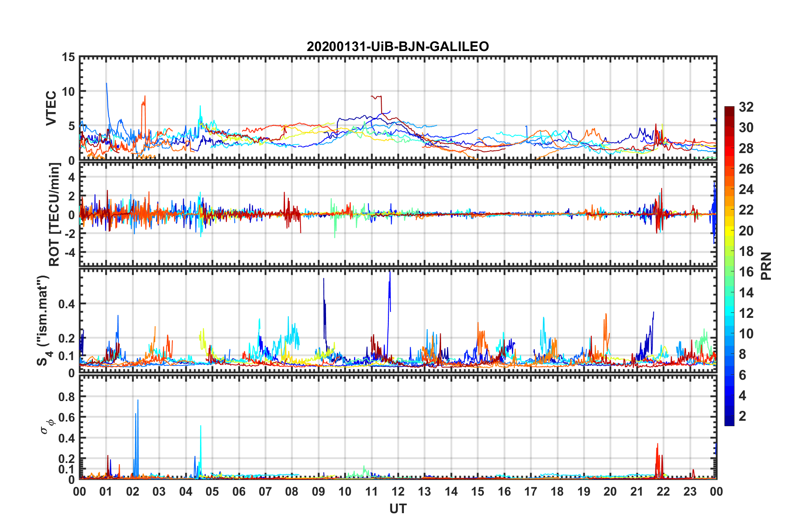Click colorbar tick label 16
This screenshot has height=532, width=796.
coord(746,272)
